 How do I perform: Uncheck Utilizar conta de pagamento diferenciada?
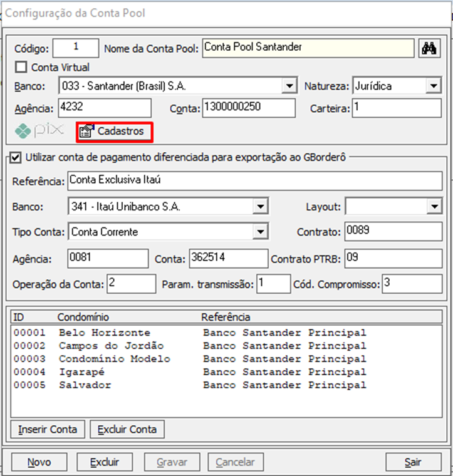[16, 158]
